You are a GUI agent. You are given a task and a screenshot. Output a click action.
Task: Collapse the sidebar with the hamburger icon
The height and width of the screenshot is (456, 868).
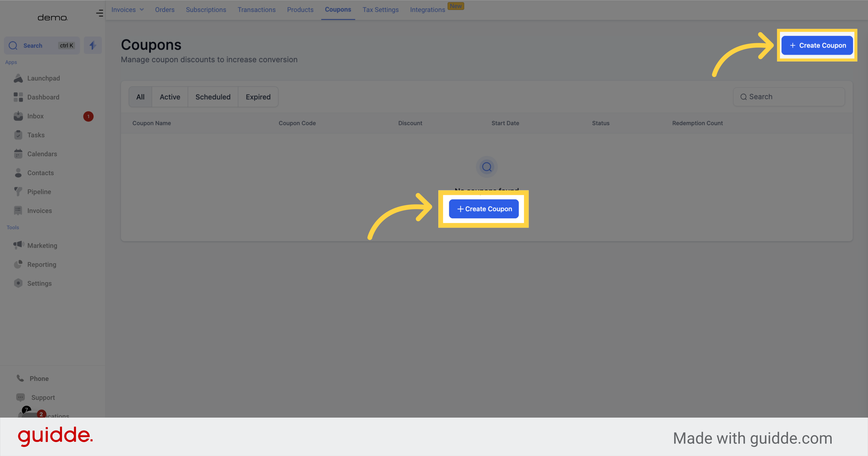click(100, 13)
